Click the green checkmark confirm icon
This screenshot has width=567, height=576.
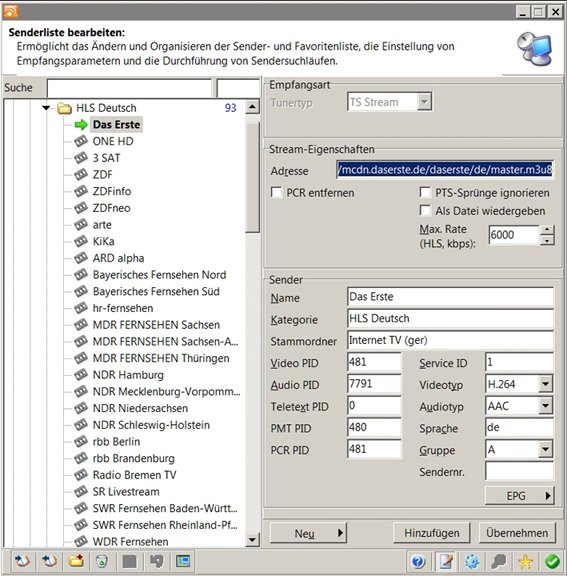point(552,561)
